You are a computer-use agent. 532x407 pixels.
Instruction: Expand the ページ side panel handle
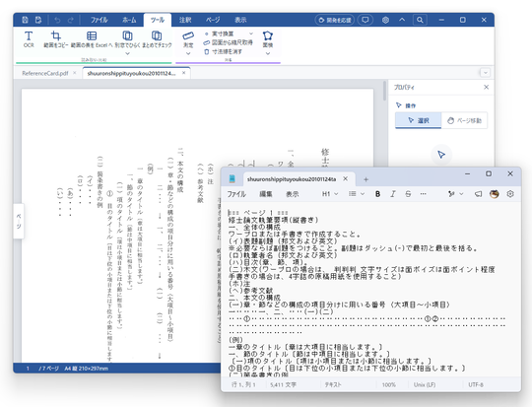pyautogui.click(x=19, y=221)
